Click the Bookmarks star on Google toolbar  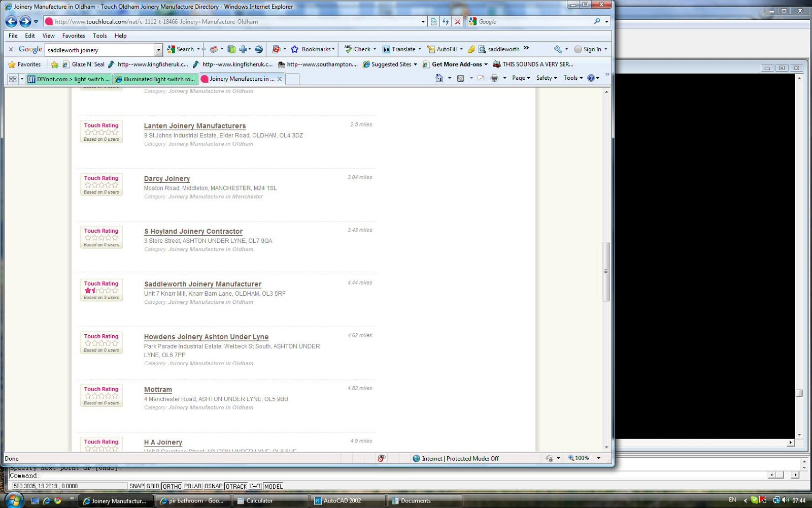click(295, 49)
